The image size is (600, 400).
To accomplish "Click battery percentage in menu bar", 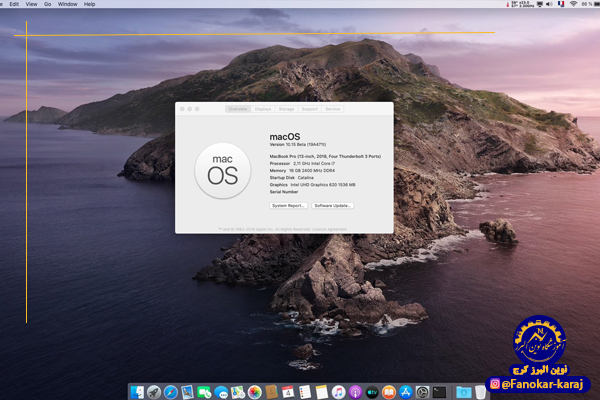I will (x=587, y=4).
